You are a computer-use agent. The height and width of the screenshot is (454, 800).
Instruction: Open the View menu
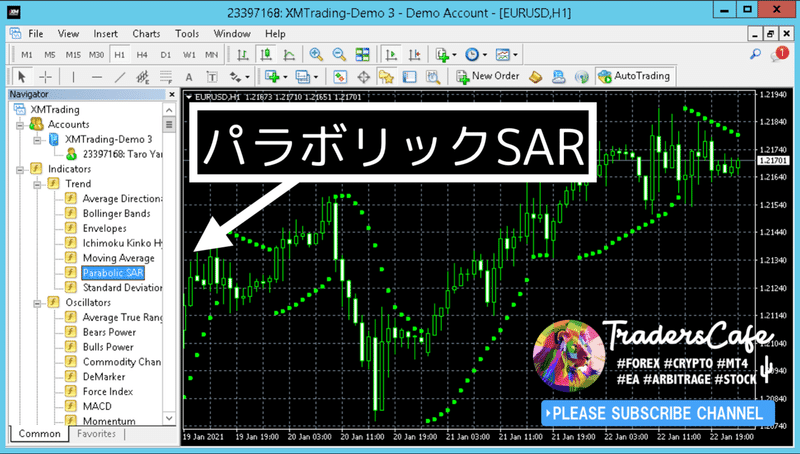[x=68, y=34]
